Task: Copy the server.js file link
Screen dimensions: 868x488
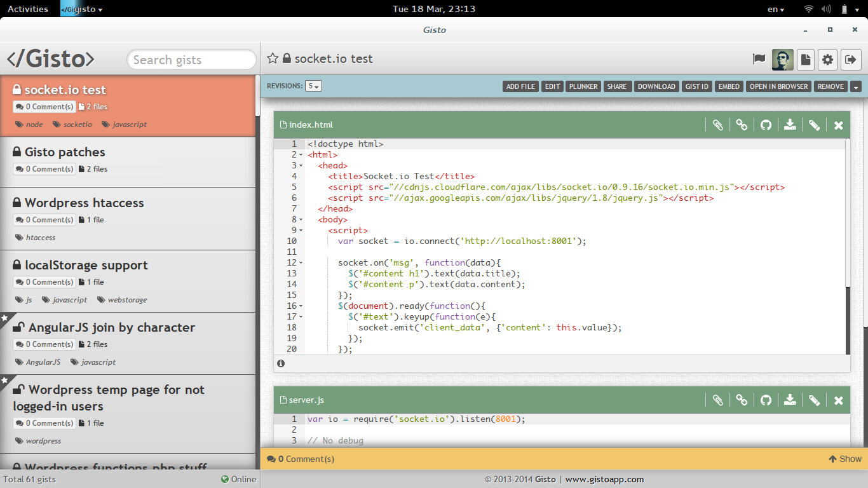Action: point(742,400)
